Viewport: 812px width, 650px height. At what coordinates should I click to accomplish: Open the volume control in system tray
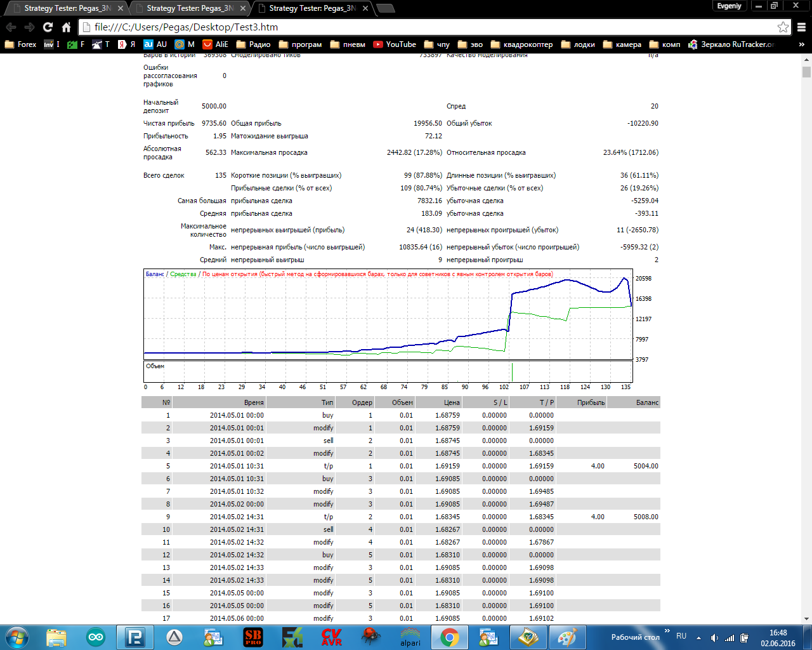(x=715, y=637)
